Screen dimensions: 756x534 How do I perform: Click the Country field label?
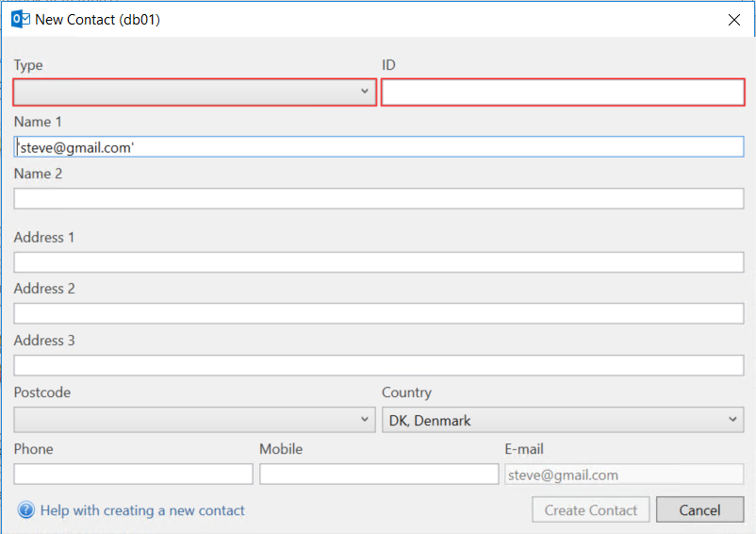coord(406,392)
